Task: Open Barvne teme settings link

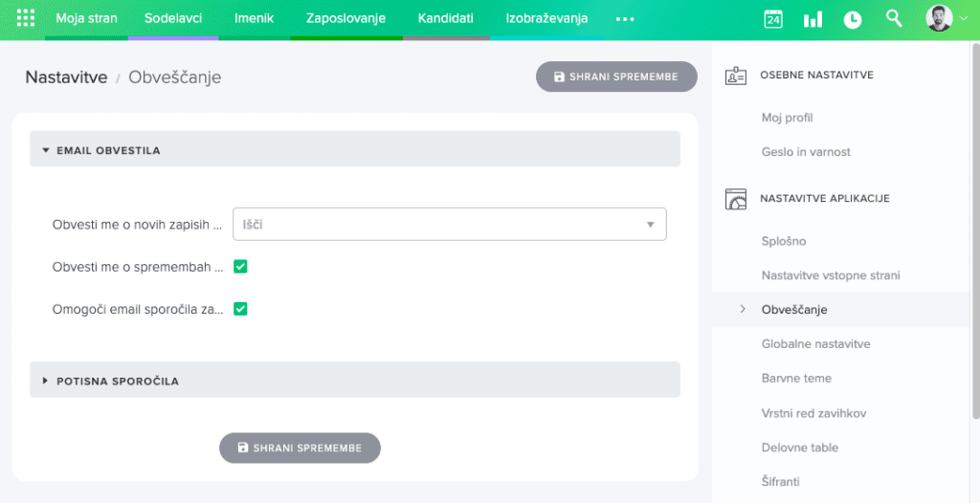Action: (796, 378)
